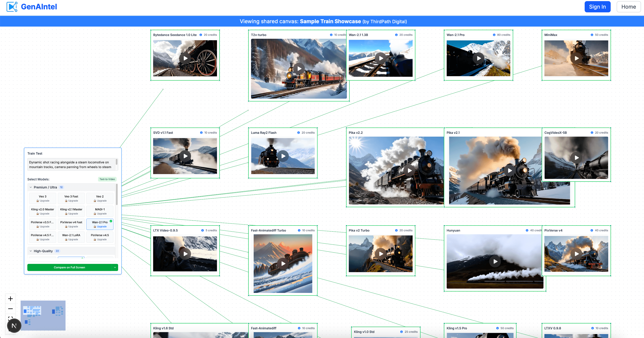
Task: Select the Kling v2.0 Master model
Action: [42, 211]
